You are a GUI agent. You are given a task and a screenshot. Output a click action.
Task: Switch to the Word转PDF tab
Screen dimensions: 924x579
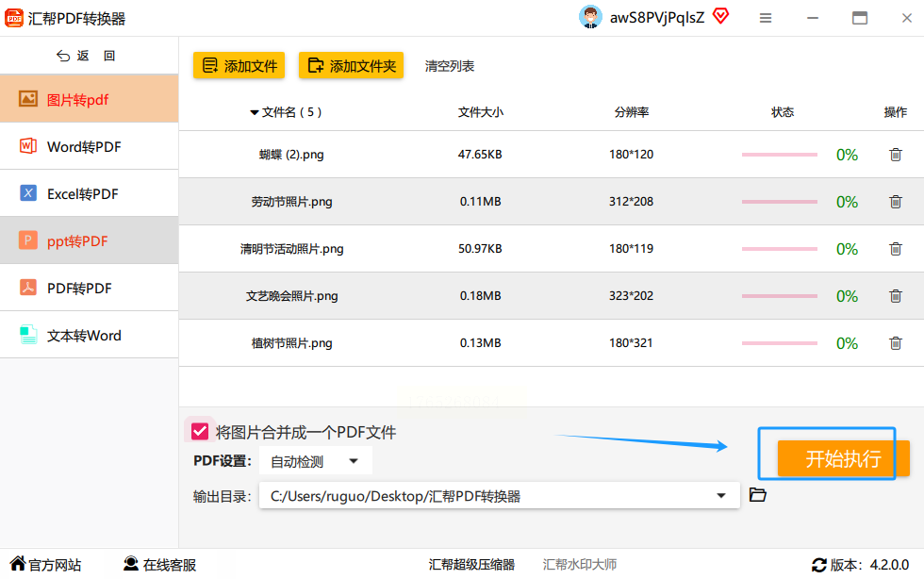pos(84,147)
